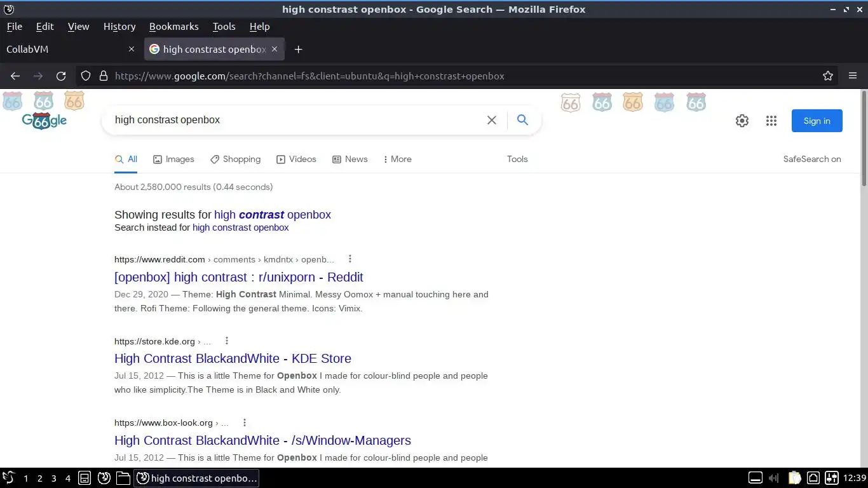The width and height of the screenshot is (868, 488).
Task: Switch to workspace 1
Action: [x=25, y=478]
